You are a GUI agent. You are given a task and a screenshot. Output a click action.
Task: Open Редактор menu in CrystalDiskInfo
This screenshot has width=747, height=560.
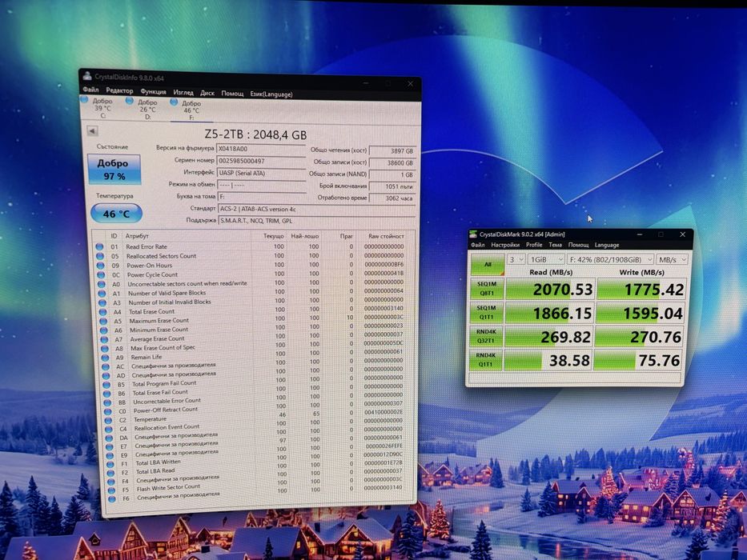click(119, 90)
